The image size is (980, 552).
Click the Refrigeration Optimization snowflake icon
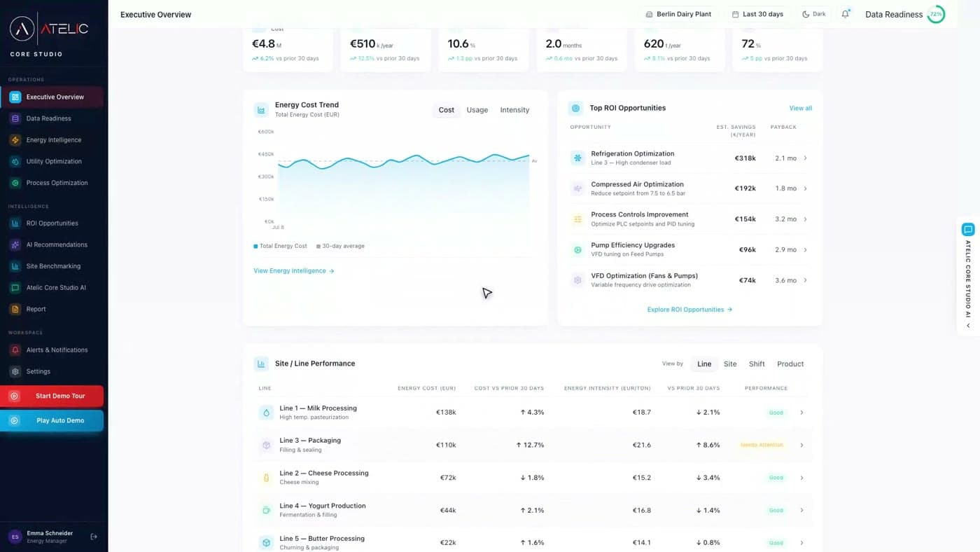(577, 158)
